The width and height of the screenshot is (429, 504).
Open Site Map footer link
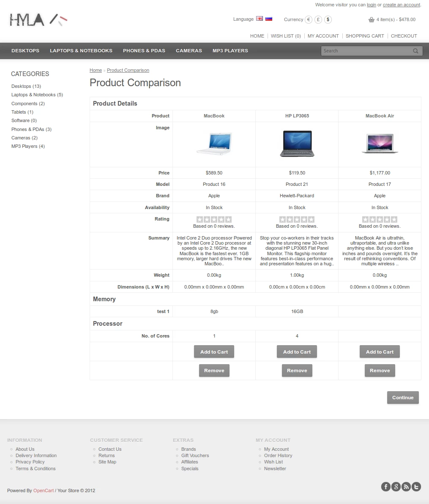pos(107,462)
